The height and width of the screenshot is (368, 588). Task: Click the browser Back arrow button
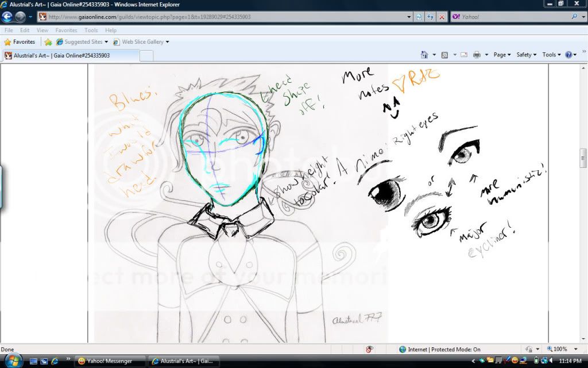click(7, 17)
